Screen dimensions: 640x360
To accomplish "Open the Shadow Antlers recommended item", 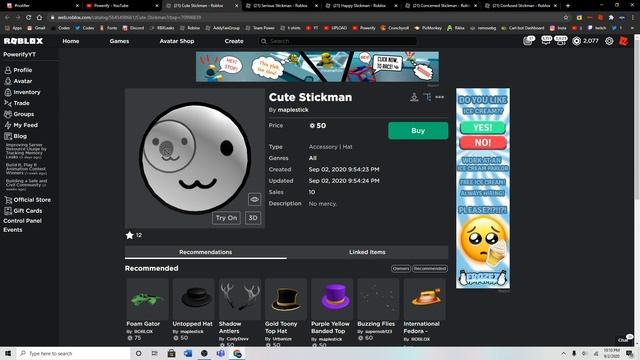I will (240, 312).
